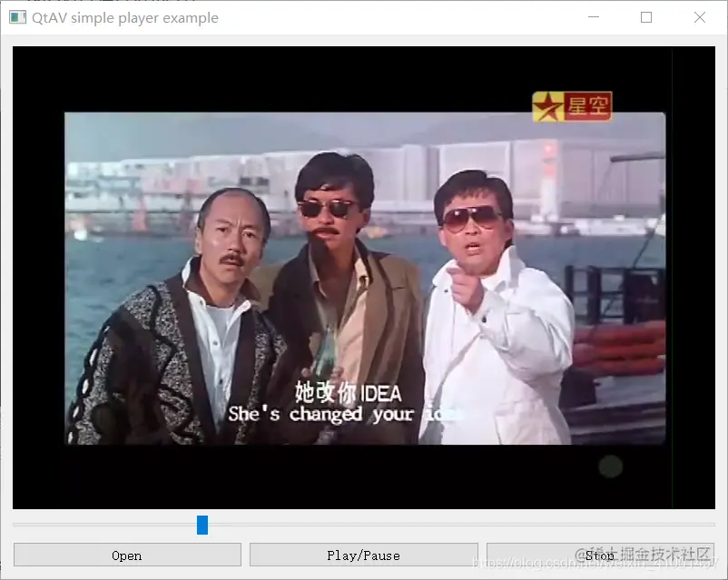Seek to the slider track's far right end
This screenshot has width=728, height=580.
tap(713, 525)
